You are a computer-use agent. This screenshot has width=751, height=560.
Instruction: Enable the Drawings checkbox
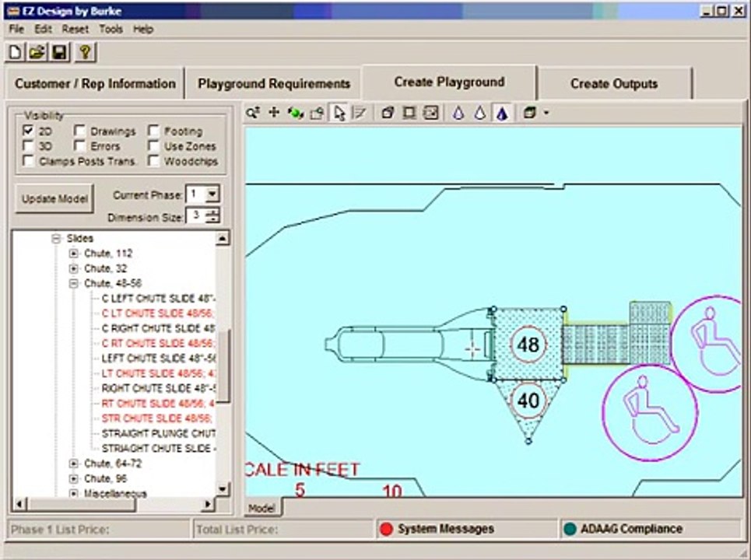pos(79,130)
